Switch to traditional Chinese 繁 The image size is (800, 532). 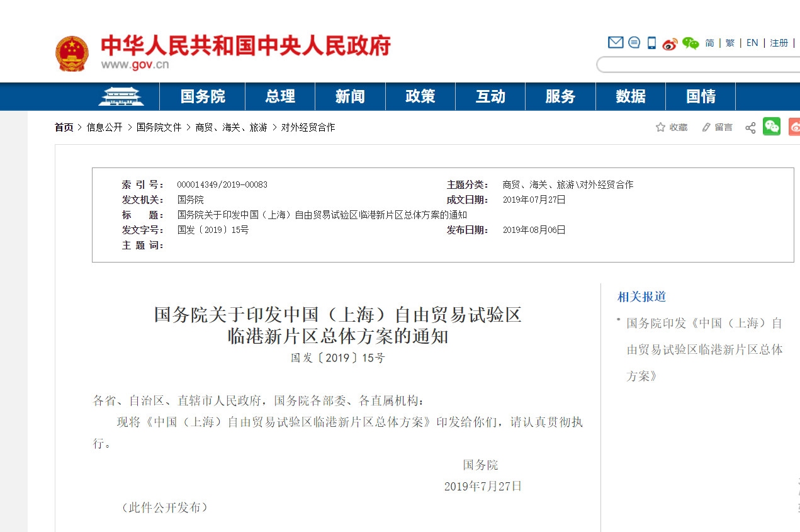[x=730, y=43]
